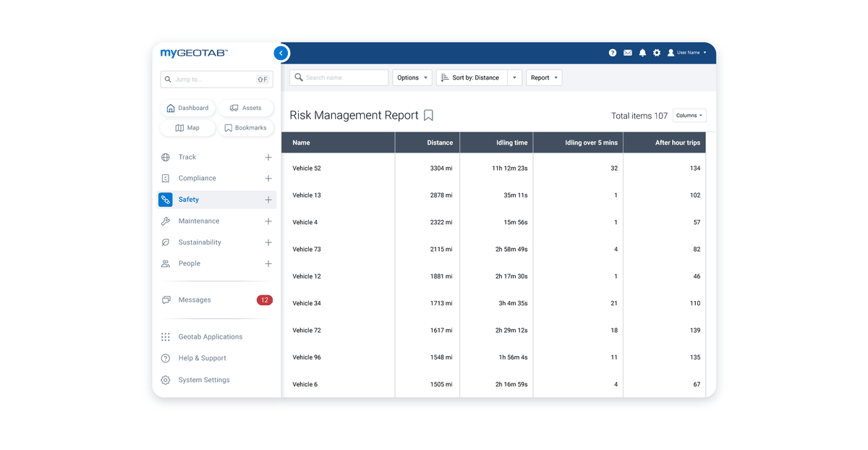Image resolution: width=868 pixels, height=450 pixels.
Task: Click the myGEOTAB logo
Action: point(194,53)
